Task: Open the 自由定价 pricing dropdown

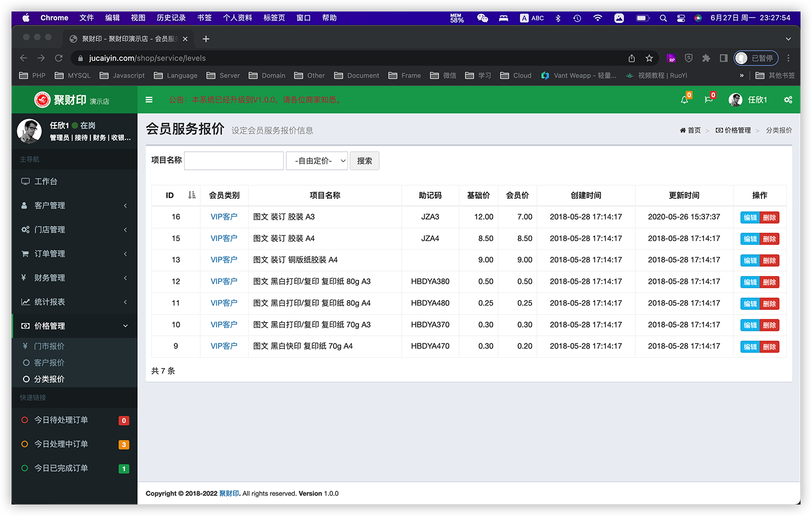Action: pos(317,160)
